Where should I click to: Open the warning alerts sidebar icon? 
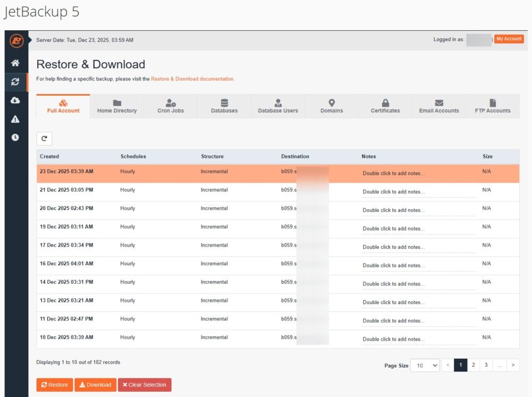point(15,119)
